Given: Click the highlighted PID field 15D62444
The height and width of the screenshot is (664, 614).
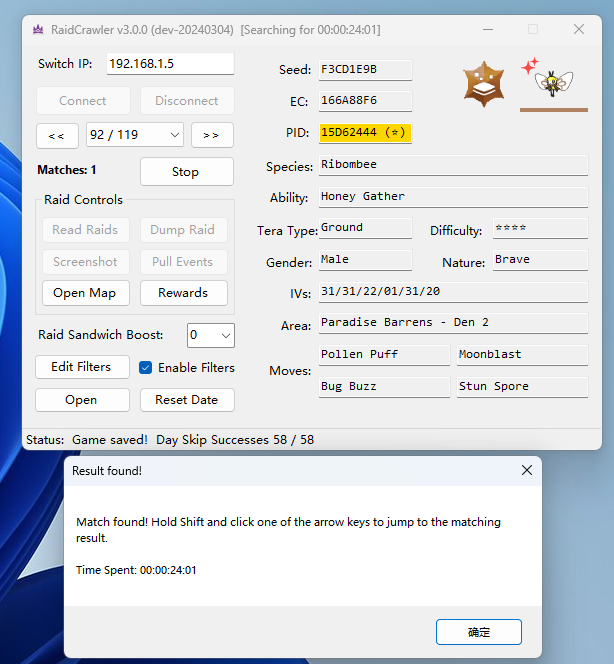Looking at the screenshot, I should coord(365,133).
